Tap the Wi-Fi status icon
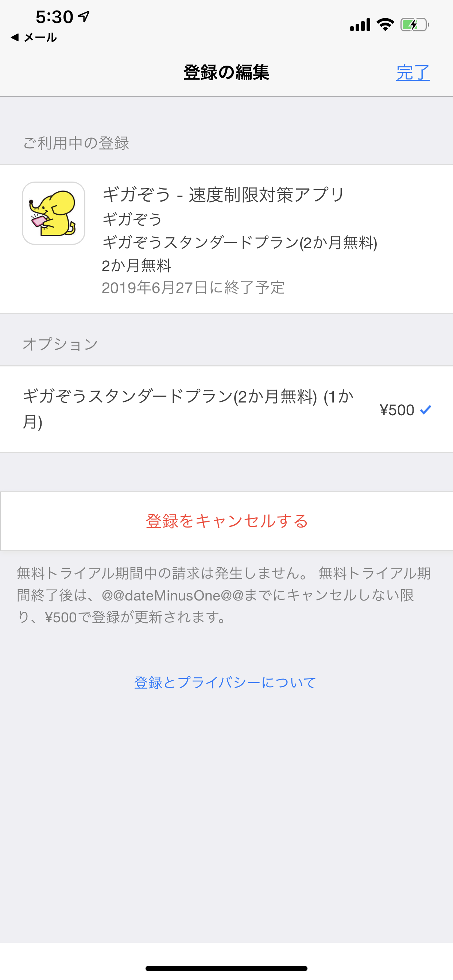Screen dimensions: 453x980 click(385, 25)
